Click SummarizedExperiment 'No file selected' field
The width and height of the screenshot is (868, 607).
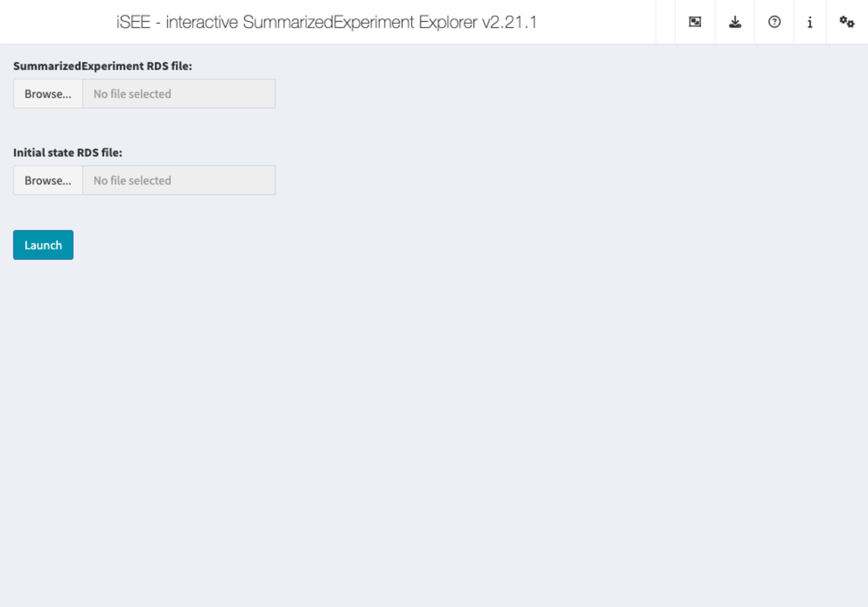(x=179, y=94)
